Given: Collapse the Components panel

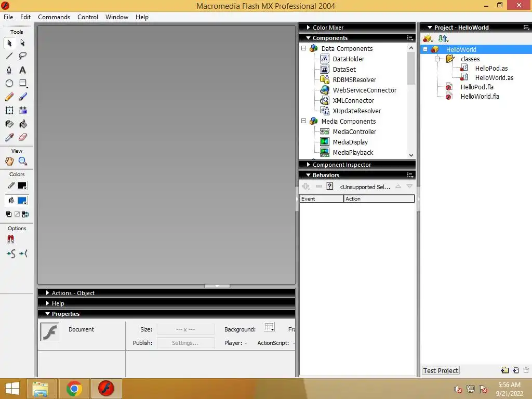Looking at the screenshot, I should point(308,38).
